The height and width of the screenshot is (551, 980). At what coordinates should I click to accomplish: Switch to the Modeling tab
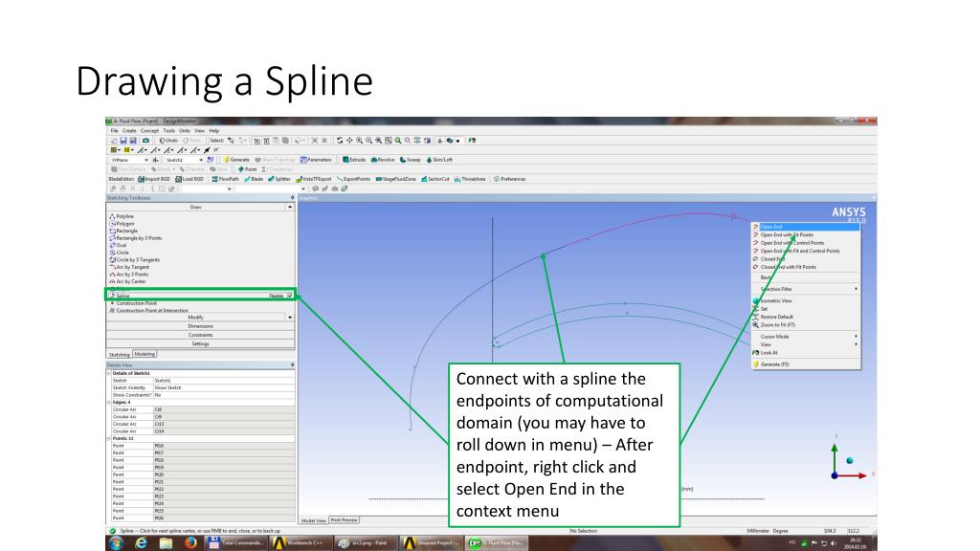[x=145, y=354]
